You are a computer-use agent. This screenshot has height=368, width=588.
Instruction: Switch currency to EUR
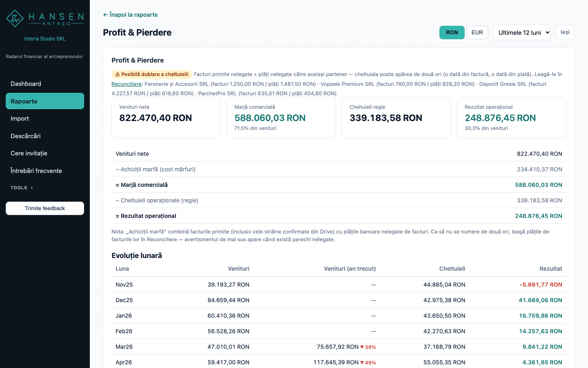point(477,32)
